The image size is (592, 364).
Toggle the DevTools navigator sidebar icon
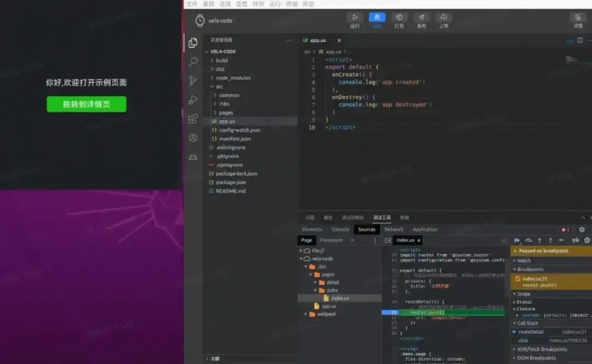[x=388, y=240]
